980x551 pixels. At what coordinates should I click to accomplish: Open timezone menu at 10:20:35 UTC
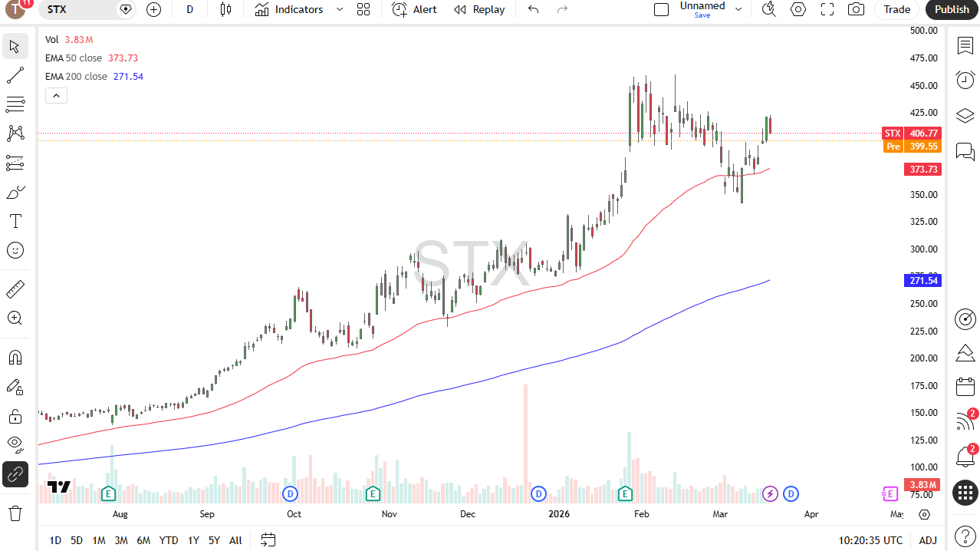pyautogui.click(x=870, y=540)
